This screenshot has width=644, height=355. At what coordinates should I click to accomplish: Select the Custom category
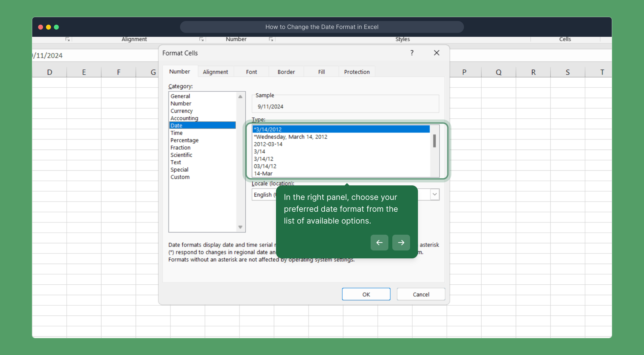[180, 177]
